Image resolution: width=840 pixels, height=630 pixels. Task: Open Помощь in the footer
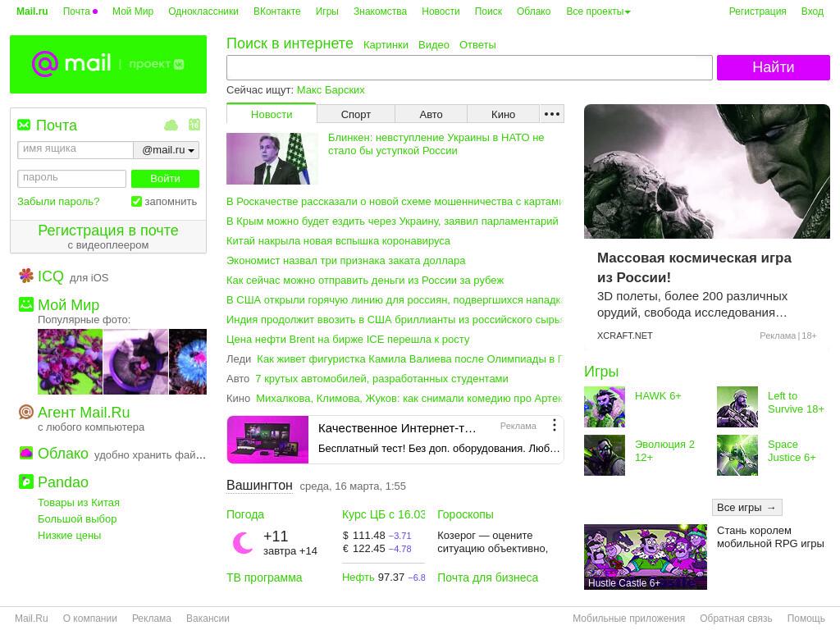point(806,619)
